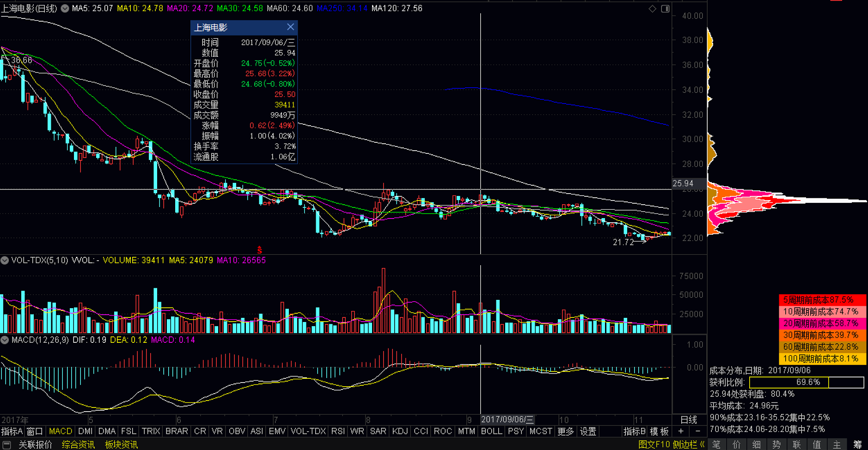The height and width of the screenshot is (450, 868).
Task: Toggle the side panel icon at chart top-right
Action: tap(665, 8)
